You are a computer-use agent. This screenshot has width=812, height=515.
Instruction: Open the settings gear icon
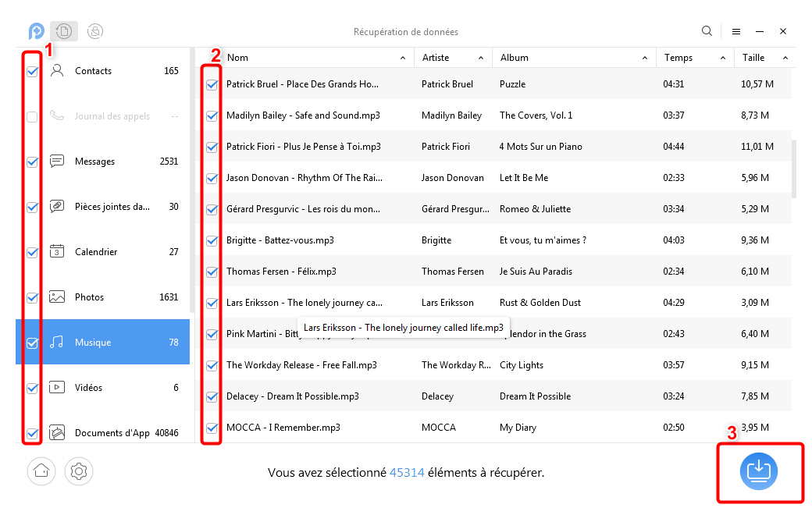click(x=79, y=471)
